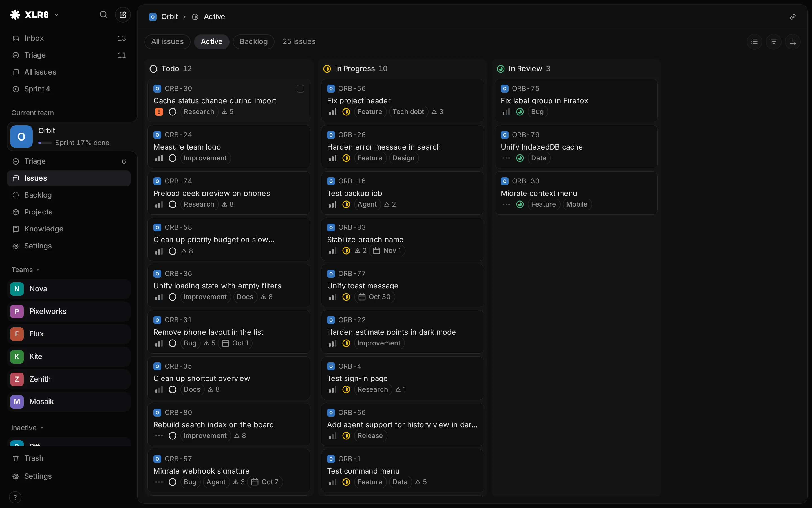
Task: Click the Nov 1 due date chip
Action: click(x=387, y=251)
